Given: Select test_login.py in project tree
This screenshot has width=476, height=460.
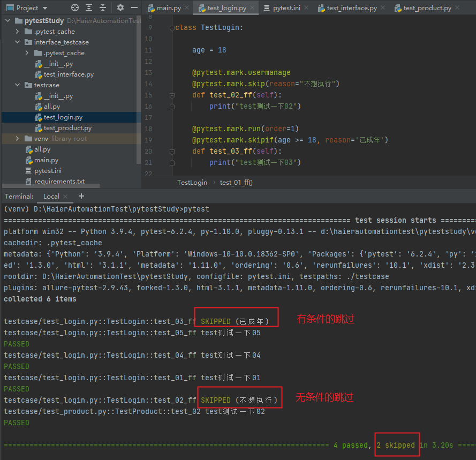Looking at the screenshot, I should point(63,117).
